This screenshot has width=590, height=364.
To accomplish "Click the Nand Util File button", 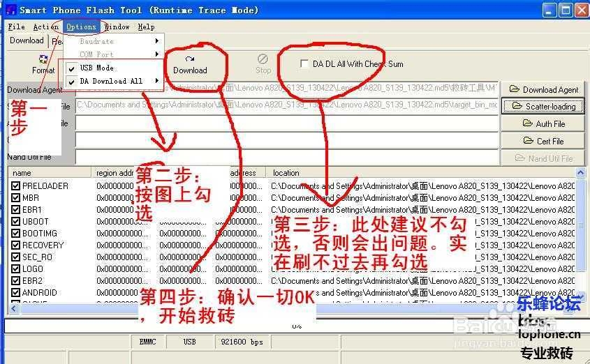I will coord(543,158).
